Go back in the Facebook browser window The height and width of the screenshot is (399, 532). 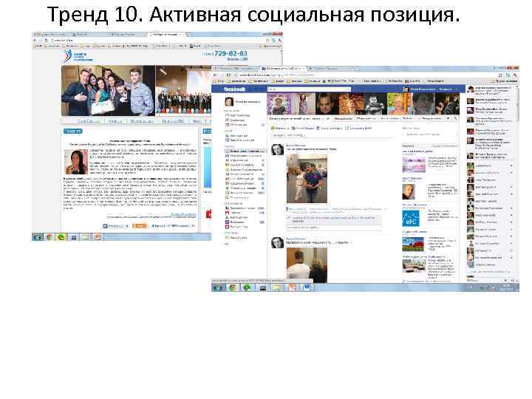tap(216, 75)
